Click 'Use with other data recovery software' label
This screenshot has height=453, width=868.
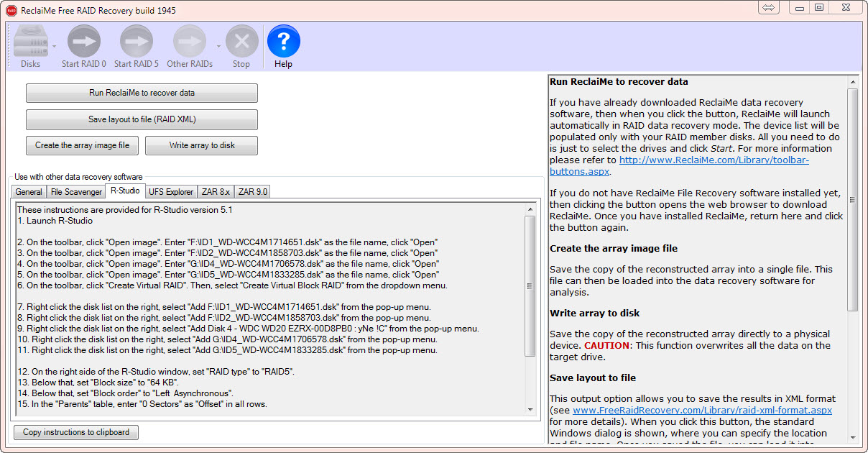(x=78, y=177)
